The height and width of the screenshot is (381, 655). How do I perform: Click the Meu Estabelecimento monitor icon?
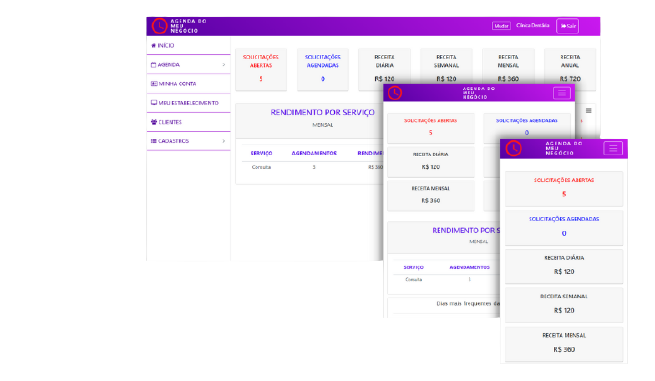tap(154, 103)
